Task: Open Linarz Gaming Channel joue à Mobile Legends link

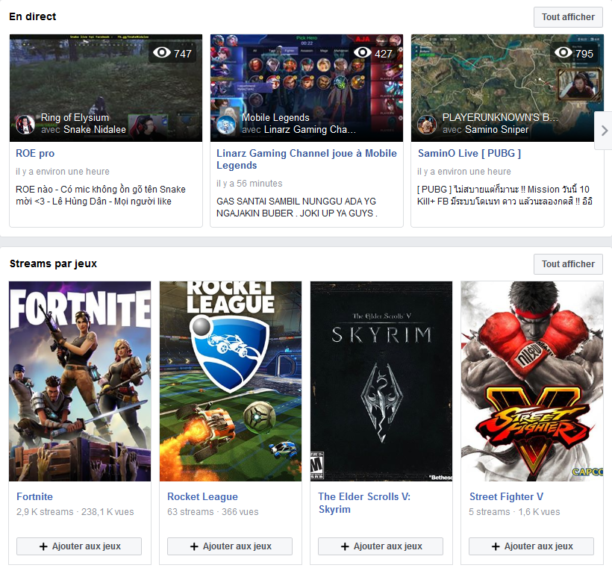Action: pyautogui.click(x=306, y=159)
